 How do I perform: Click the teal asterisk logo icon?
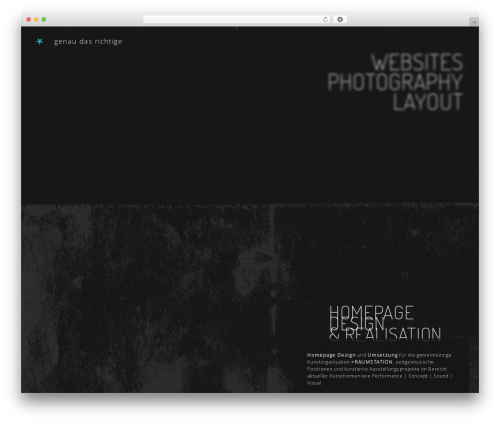39,41
